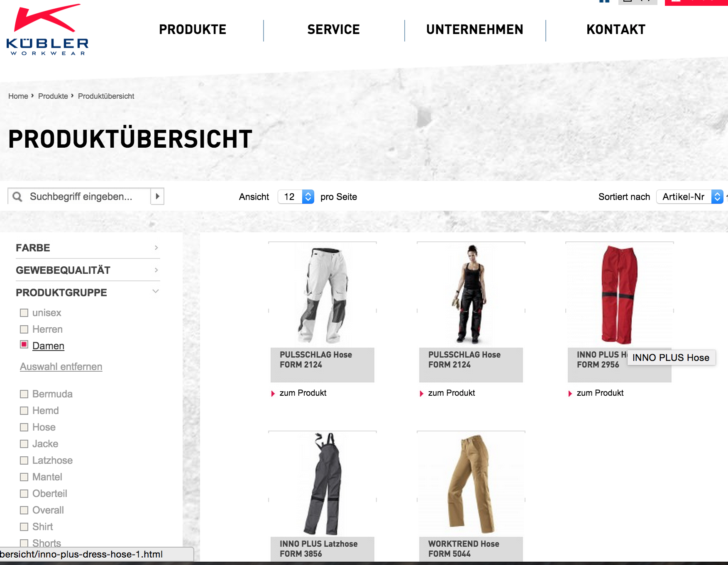Check the Herren filter checkbox
Screen dimensions: 728x565
[24, 329]
